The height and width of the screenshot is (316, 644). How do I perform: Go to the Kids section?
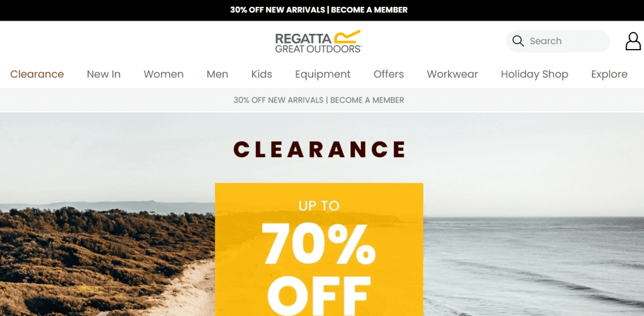point(262,74)
